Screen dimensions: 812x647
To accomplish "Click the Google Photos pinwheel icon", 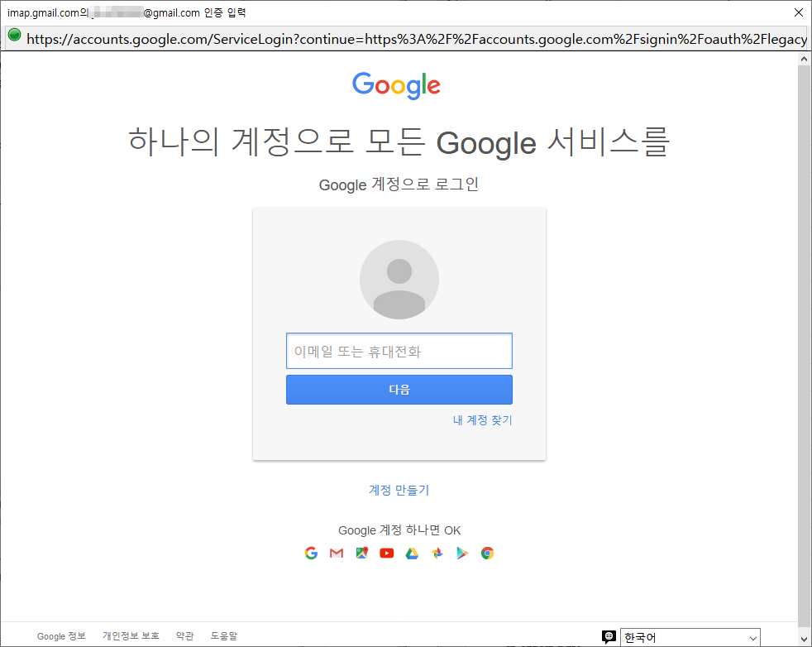I will (x=437, y=554).
